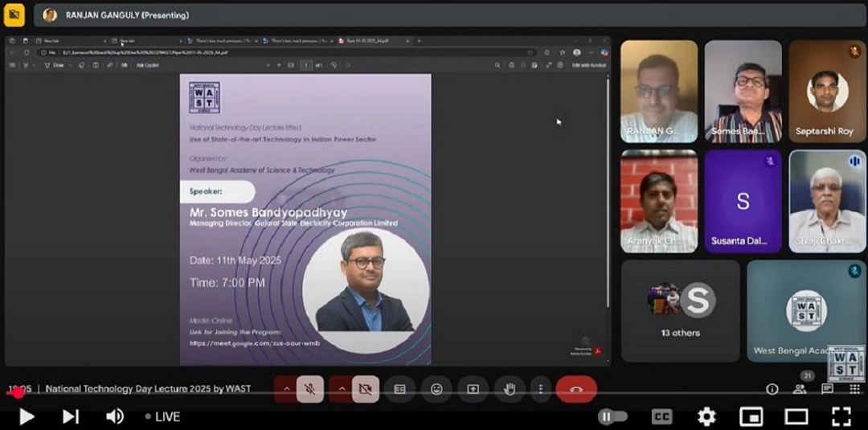Open Meet activities grid icon
The image size is (868, 430).
click(854, 389)
